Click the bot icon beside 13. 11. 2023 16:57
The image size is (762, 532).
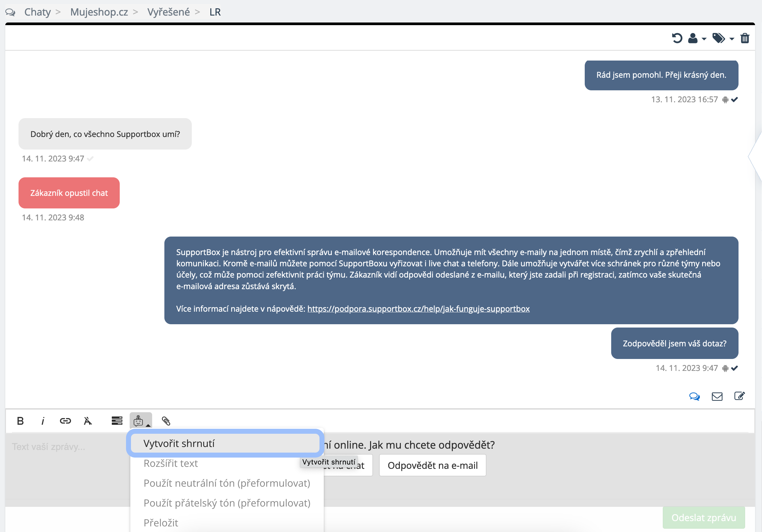[x=726, y=100]
